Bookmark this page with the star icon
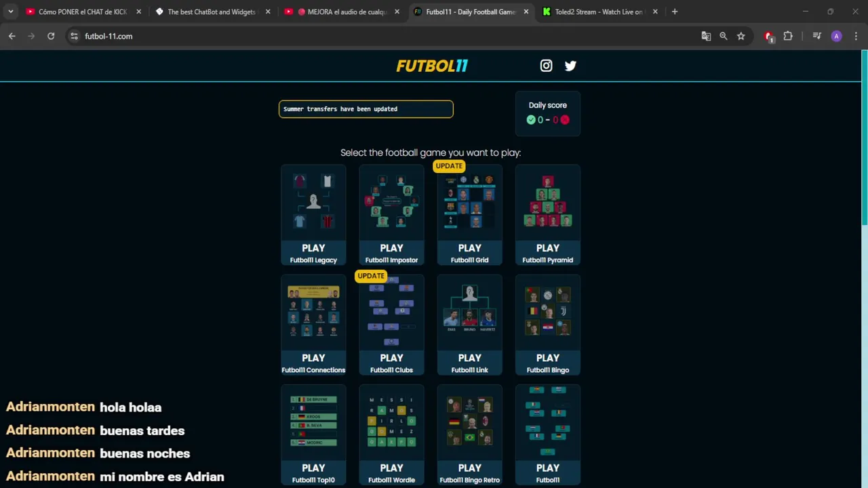The height and width of the screenshot is (488, 868). tap(741, 36)
